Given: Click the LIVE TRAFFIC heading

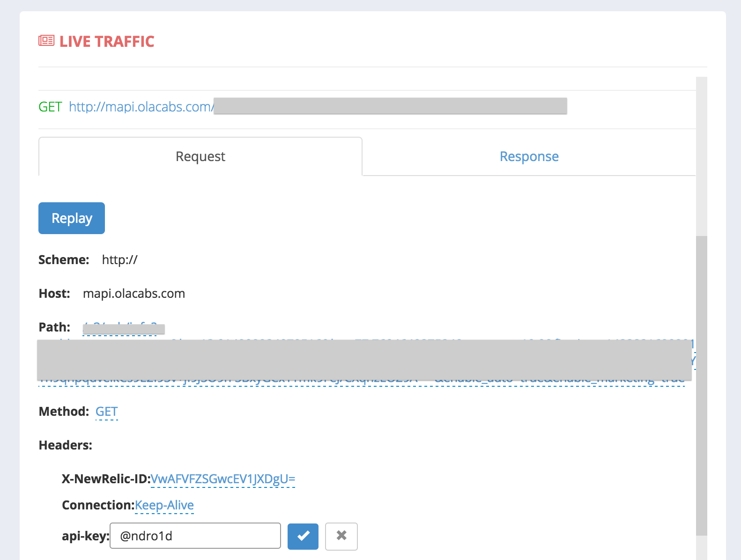Looking at the screenshot, I should click(107, 41).
